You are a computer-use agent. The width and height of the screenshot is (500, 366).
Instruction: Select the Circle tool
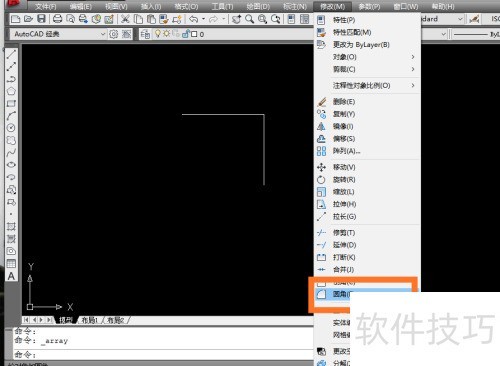(11, 128)
